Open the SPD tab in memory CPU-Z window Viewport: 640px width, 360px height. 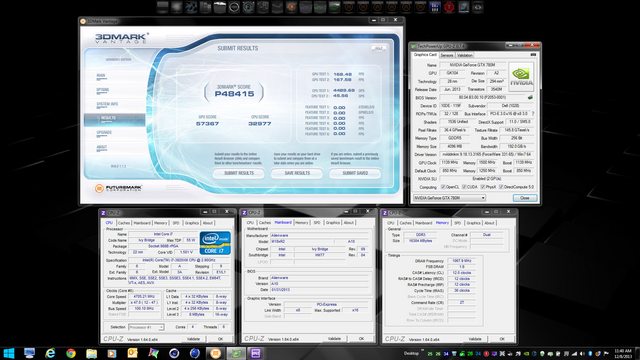point(458,223)
